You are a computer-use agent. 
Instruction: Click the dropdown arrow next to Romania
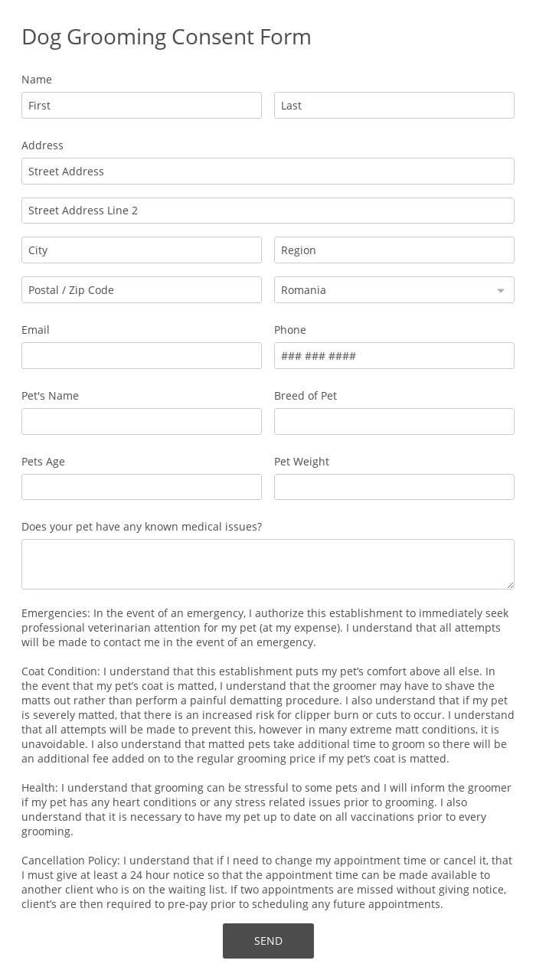(x=499, y=289)
